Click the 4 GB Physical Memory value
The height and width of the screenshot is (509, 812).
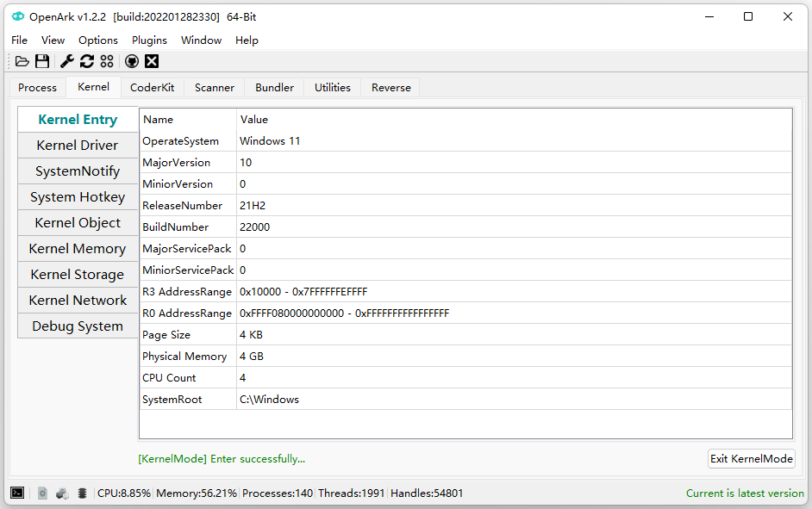pos(251,357)
